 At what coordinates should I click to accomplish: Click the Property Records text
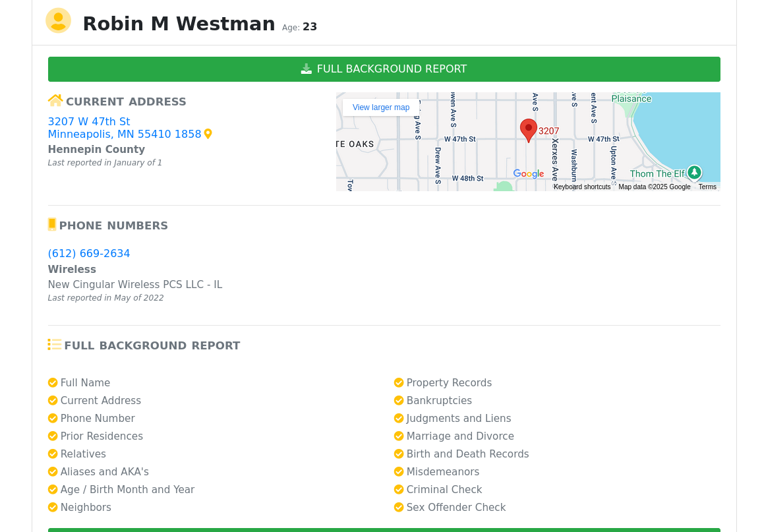[449, 383]
